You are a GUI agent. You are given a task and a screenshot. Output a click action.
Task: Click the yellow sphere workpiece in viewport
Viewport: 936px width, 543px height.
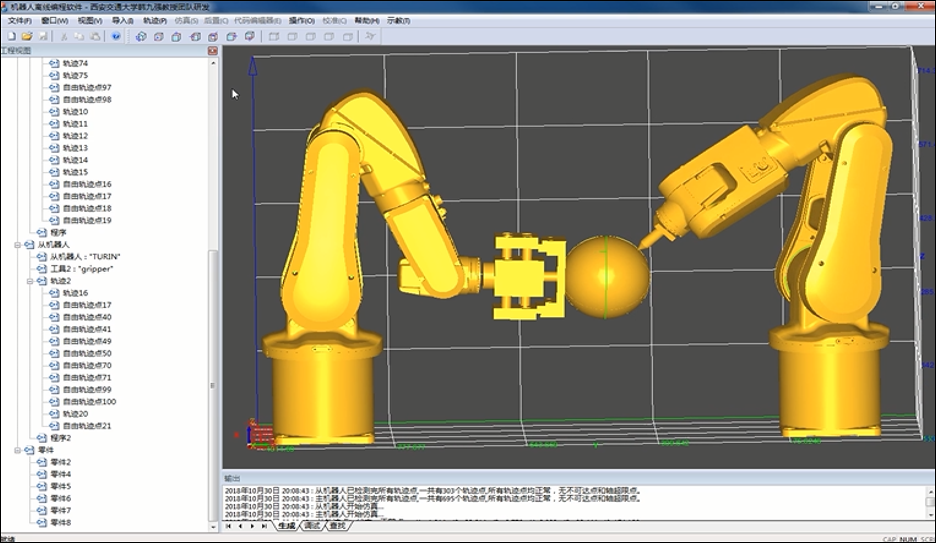(607, 276)
